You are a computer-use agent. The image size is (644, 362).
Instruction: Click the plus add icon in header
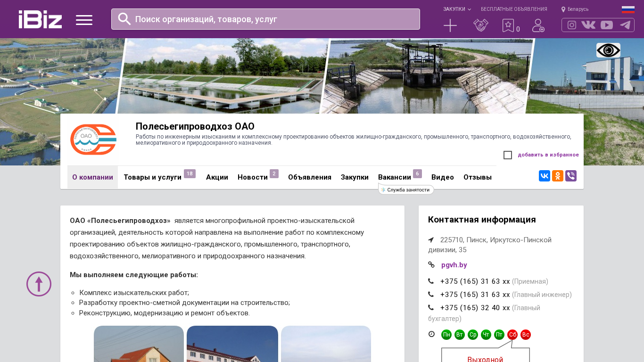point(450,25)
